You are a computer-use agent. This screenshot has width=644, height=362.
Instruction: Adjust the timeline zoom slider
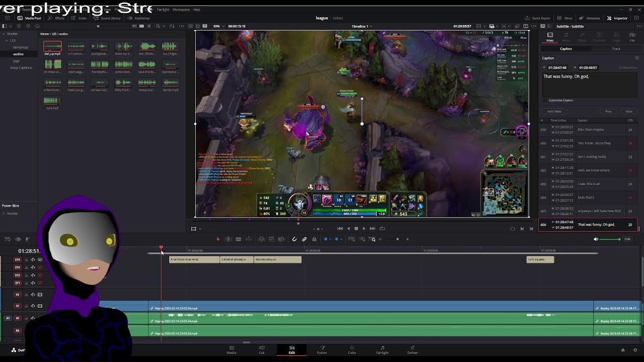(397, 239)
